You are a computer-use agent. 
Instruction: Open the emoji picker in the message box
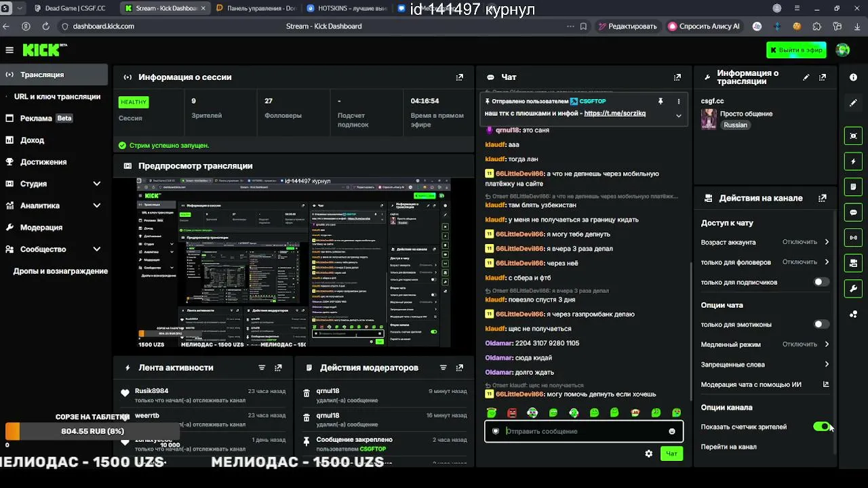point(672,431)
